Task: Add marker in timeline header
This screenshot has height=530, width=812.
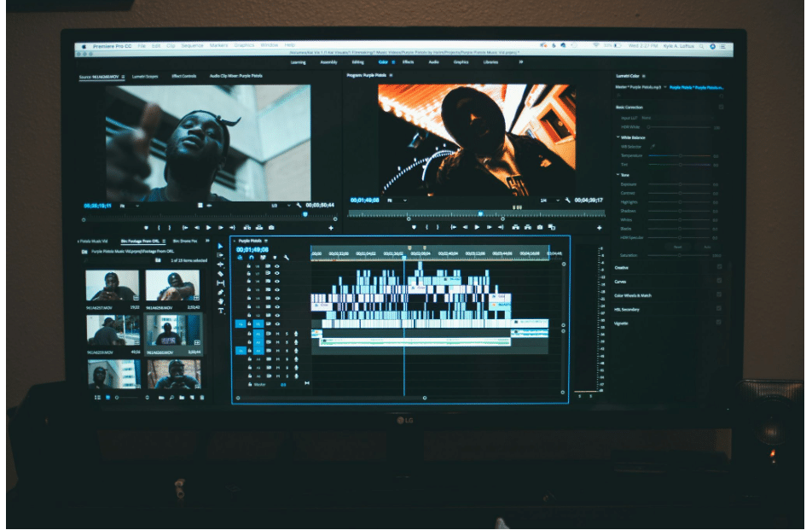Action: (275, 258)
